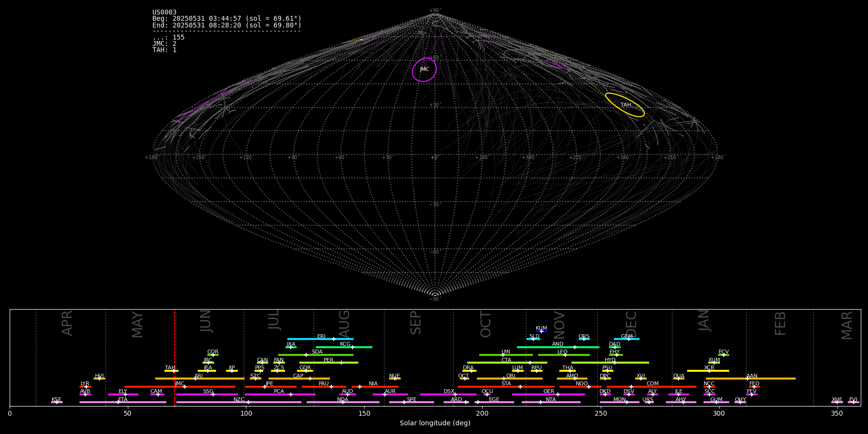
Task: Click the HVI shower label
Action: pyautogui.click(x=99, y=376)
